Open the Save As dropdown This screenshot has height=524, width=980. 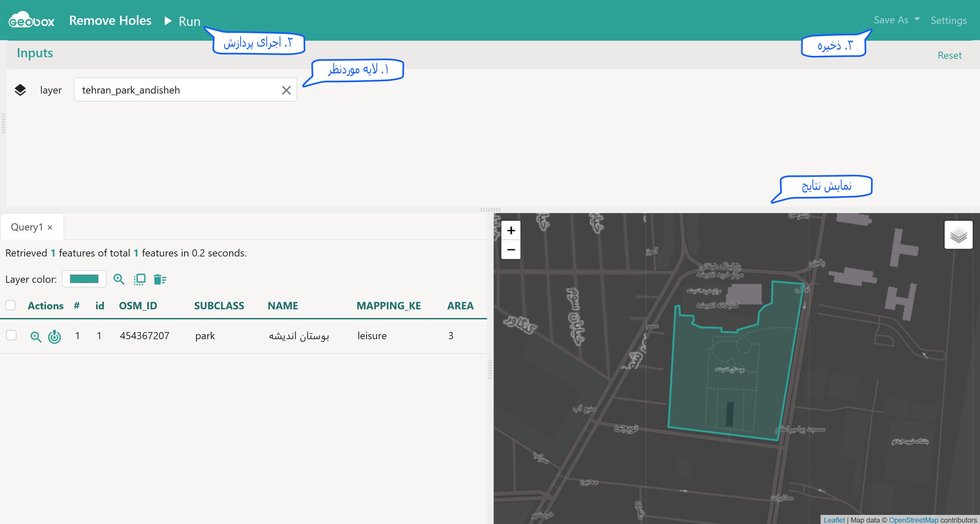pos(896,20)
